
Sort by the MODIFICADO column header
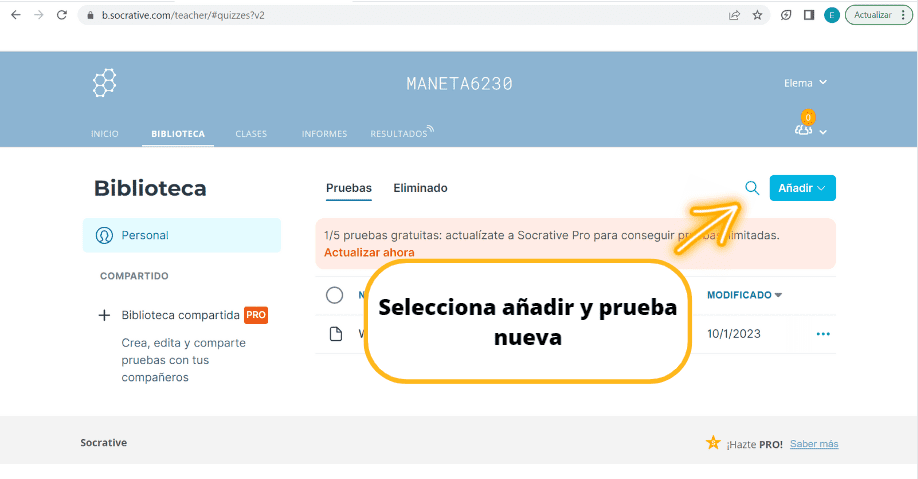(x=744, y=295)
